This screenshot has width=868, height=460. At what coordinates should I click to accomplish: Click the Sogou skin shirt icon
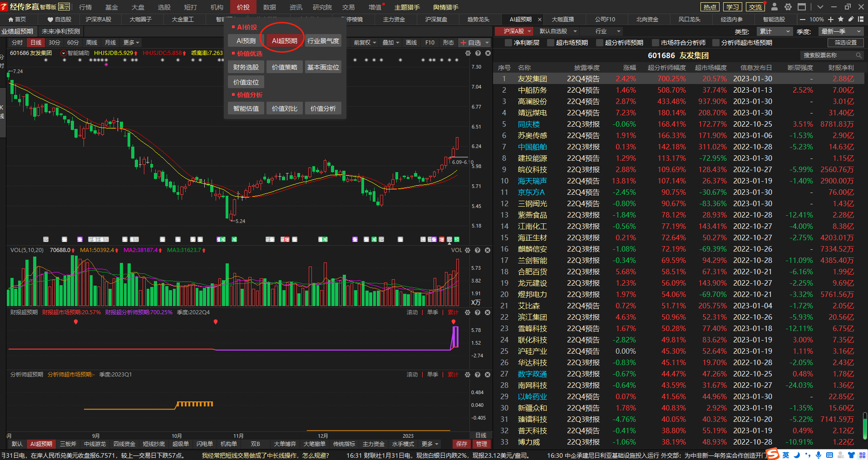(851, 455)
